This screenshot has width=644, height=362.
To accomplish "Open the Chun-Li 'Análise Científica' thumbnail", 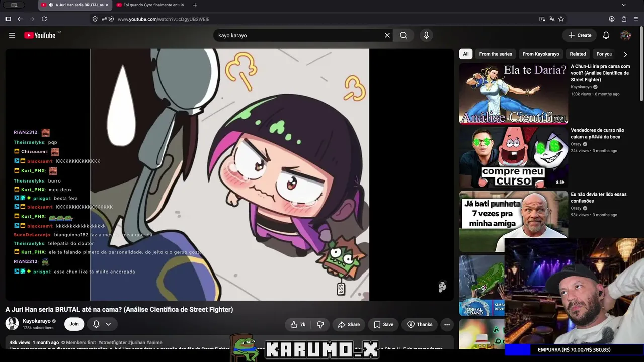I will pos(513,93).
